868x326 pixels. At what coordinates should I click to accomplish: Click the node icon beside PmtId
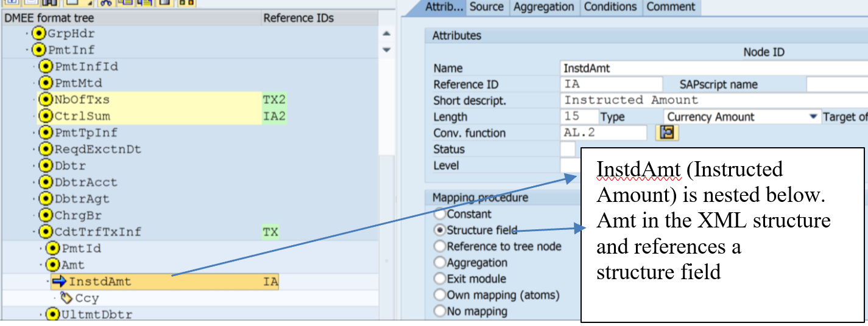(53, 248)
